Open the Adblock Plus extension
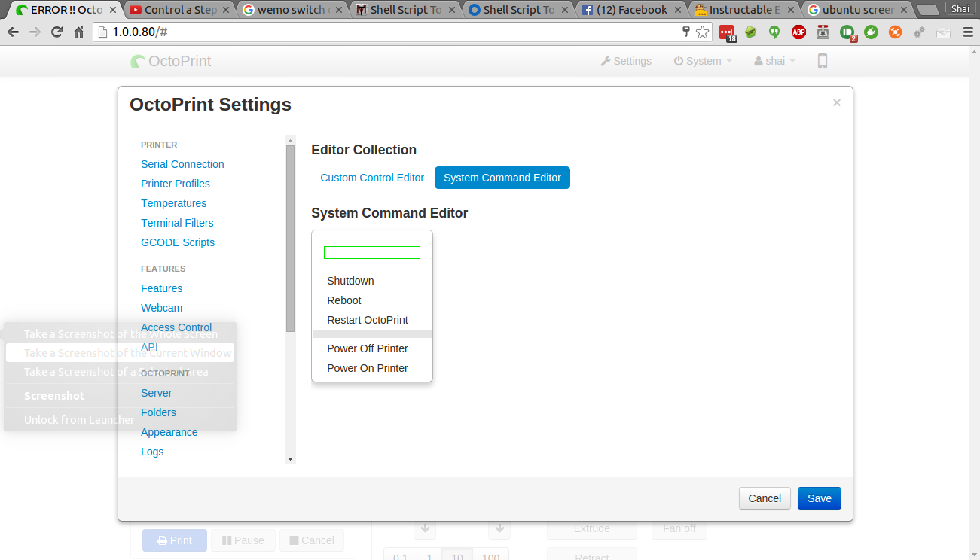980x560 pixels. click(x=798, y=32)
